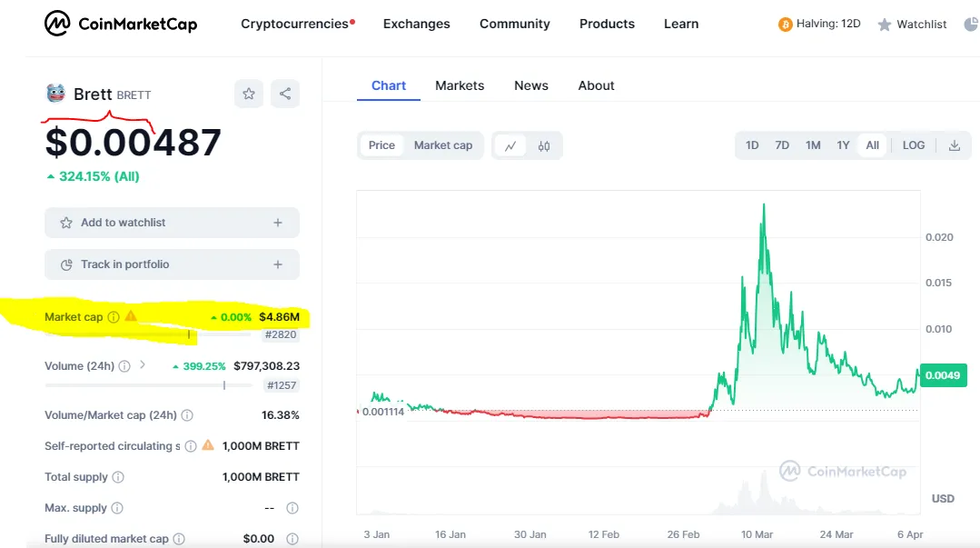Star Brett as a favorite
The image size is (980, 548).
click(249, 94)
